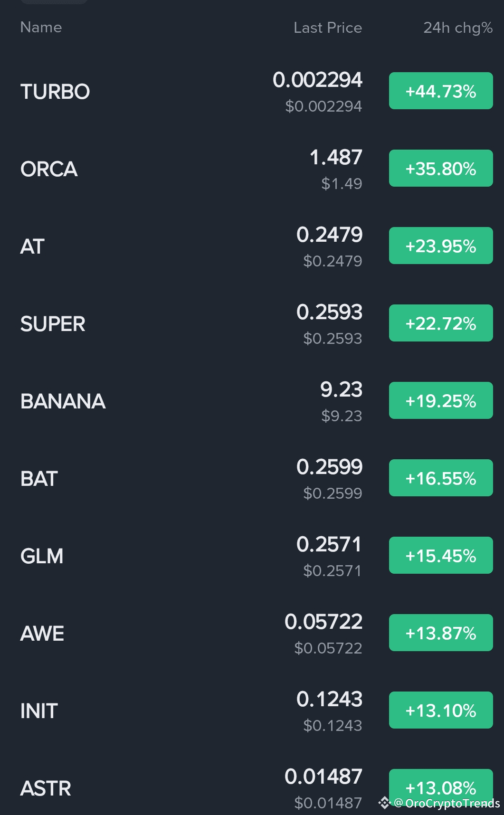Tap the +35.80% change badge
The width and height of the screenshot is (504, 815).
click(440, 169)
